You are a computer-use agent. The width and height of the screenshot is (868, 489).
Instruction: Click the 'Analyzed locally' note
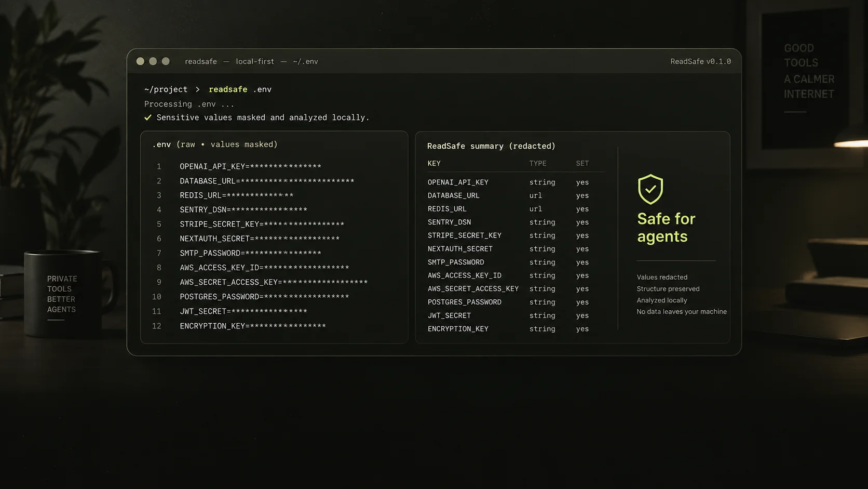[x=662, y=300]
